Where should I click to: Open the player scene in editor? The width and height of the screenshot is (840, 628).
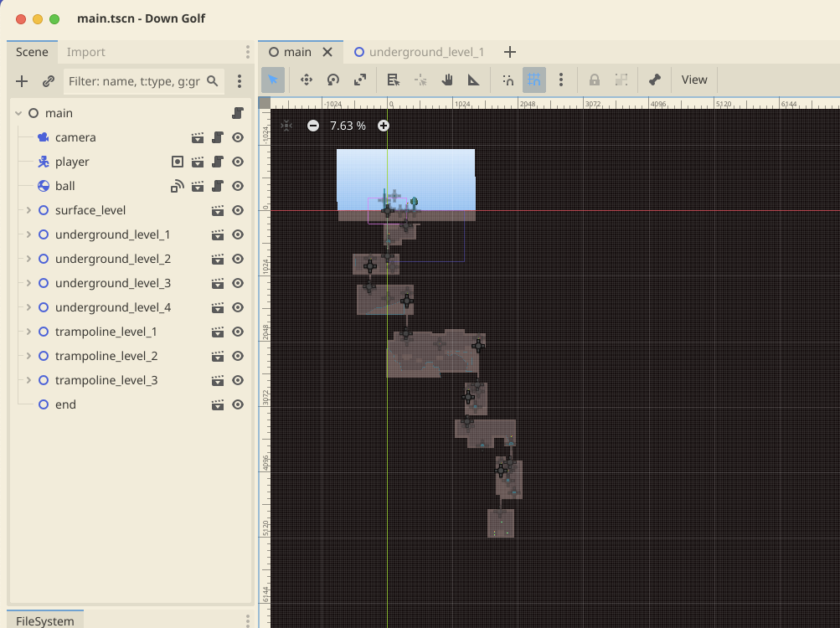click(198, 162)
